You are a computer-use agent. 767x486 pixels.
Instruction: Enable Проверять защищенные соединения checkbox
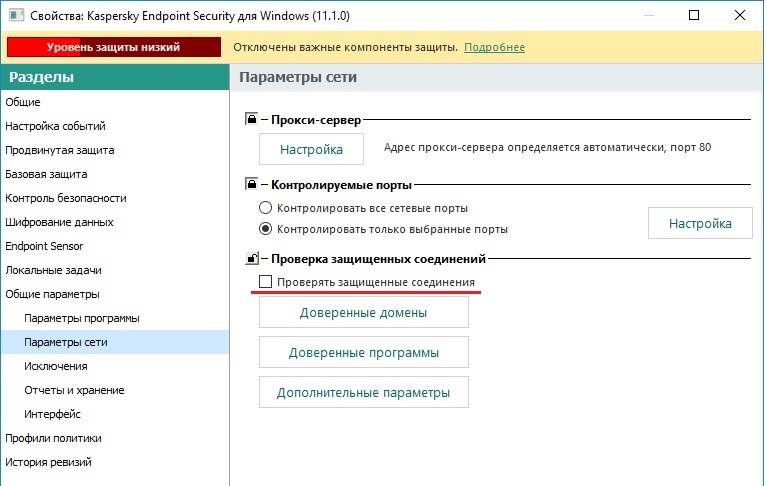tap(266, 283)
